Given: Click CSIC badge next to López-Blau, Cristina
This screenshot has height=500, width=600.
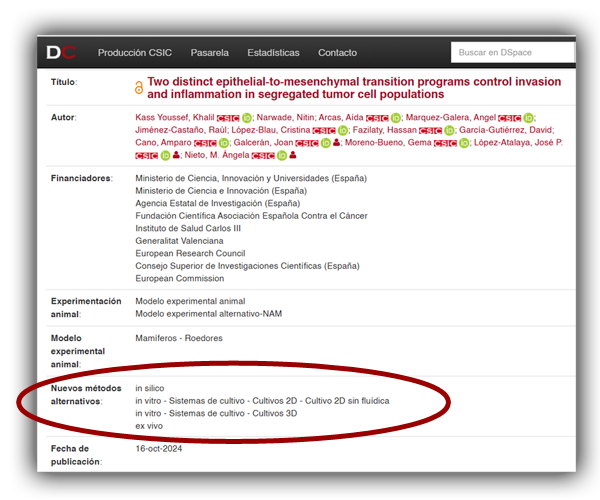Looking at the screenshot, I should click(324, 131).
